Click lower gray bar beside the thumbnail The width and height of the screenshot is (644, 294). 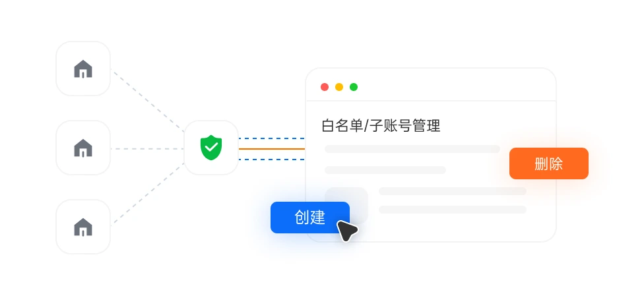(x=452, y=210)
